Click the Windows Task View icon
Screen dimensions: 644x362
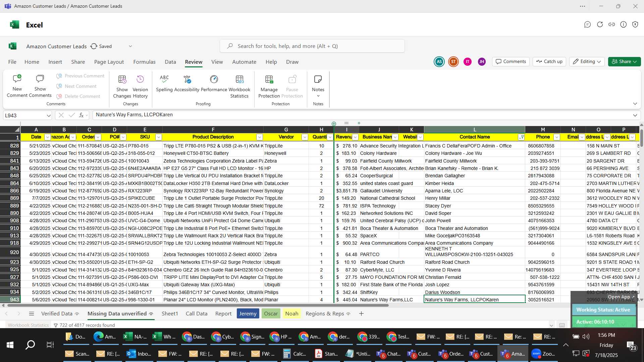(x=50, y=345)
